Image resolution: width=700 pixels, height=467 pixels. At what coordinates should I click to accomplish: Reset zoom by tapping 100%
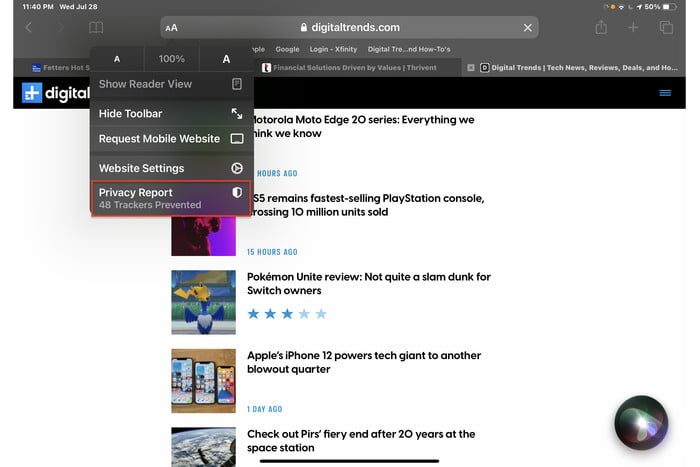pyautogui.click(x=172, y=59)
